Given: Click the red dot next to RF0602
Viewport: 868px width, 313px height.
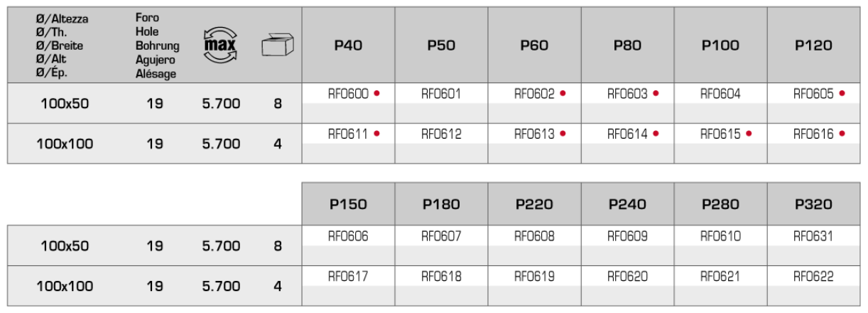Looking at the screenshot, I should 563,93.
